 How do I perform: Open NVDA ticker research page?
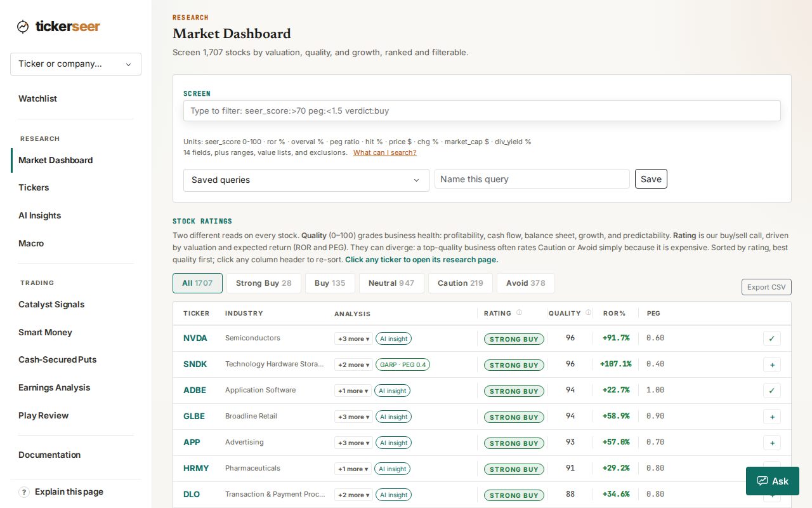(195, 338)
